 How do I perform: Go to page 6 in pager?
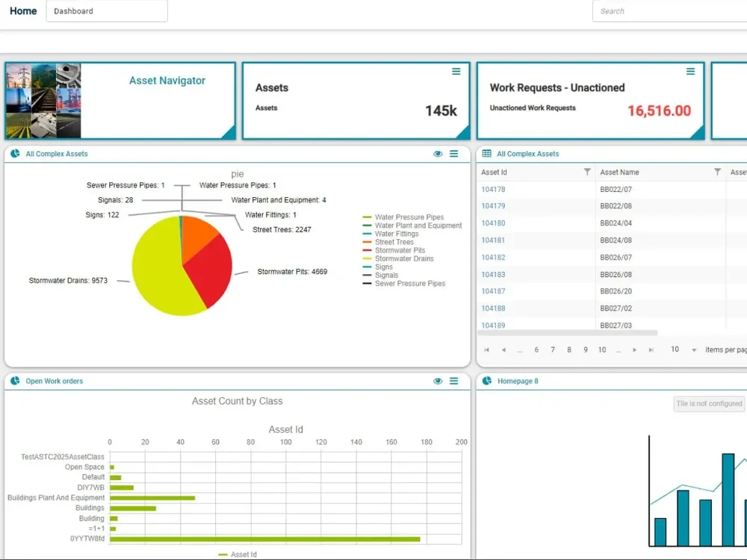536,350
